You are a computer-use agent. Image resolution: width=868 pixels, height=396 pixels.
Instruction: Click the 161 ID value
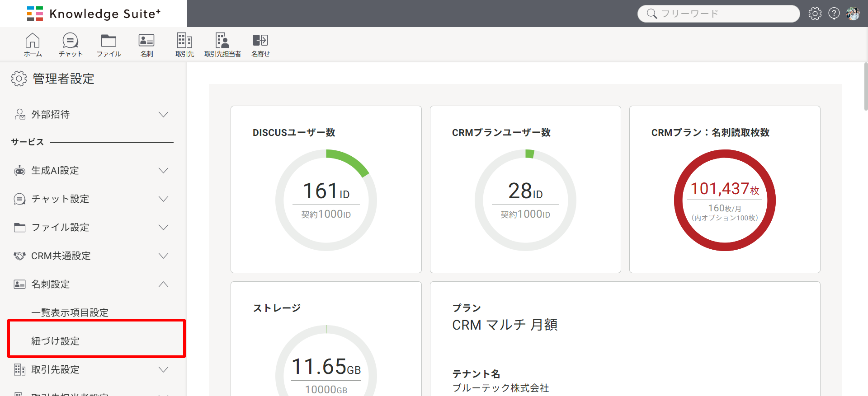326,191
